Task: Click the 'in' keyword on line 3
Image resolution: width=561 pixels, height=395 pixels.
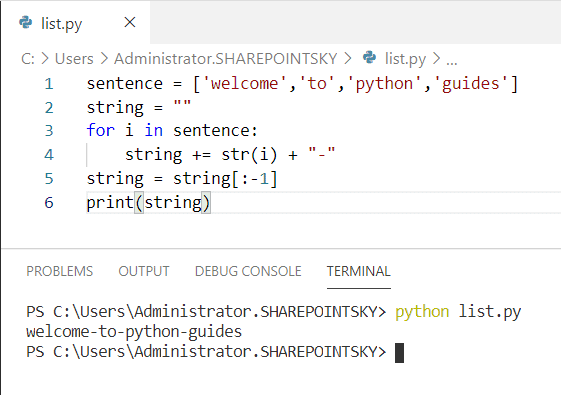Action: point(153,130)
